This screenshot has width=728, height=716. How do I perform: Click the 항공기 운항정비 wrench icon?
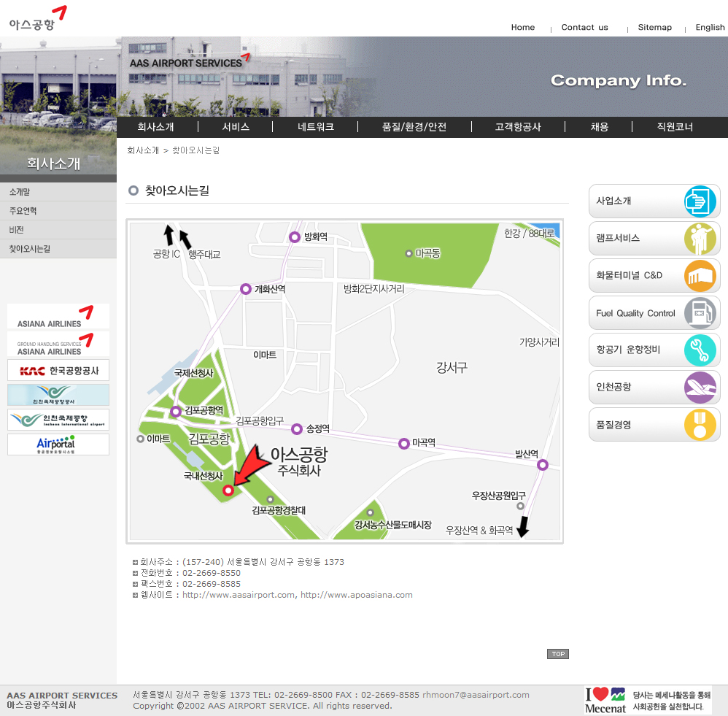[700, 350]
